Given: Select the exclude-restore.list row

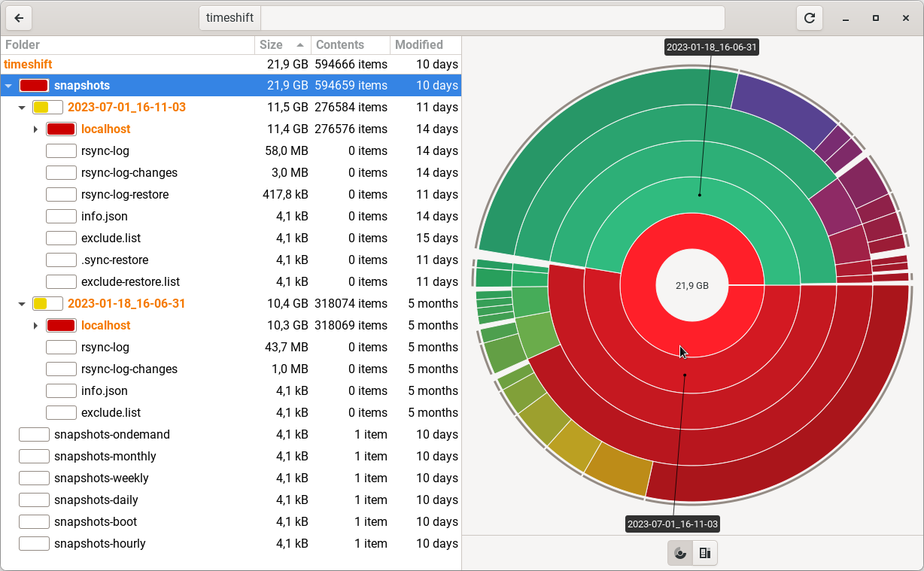Looking at the screenshot, I should tap(230, 282).
